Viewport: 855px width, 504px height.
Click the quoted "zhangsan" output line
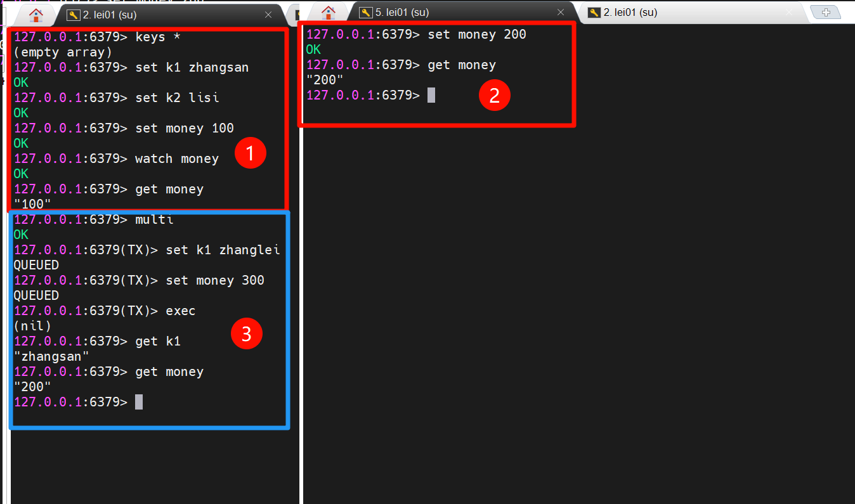[x=51, y=356]
